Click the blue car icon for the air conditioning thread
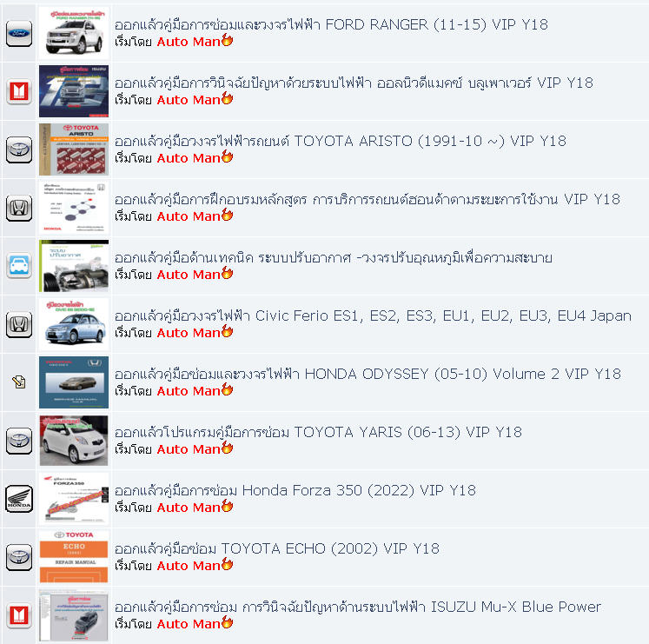The image size is (649, 644). 19,266
